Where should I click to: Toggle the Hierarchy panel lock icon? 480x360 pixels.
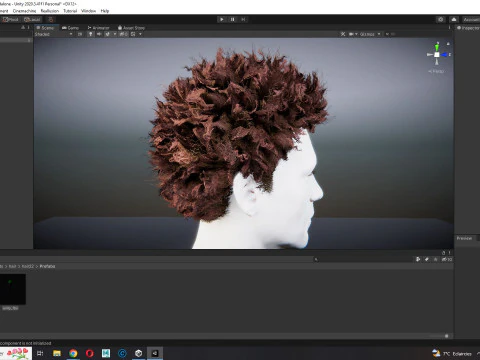click(x=23, y=27)
